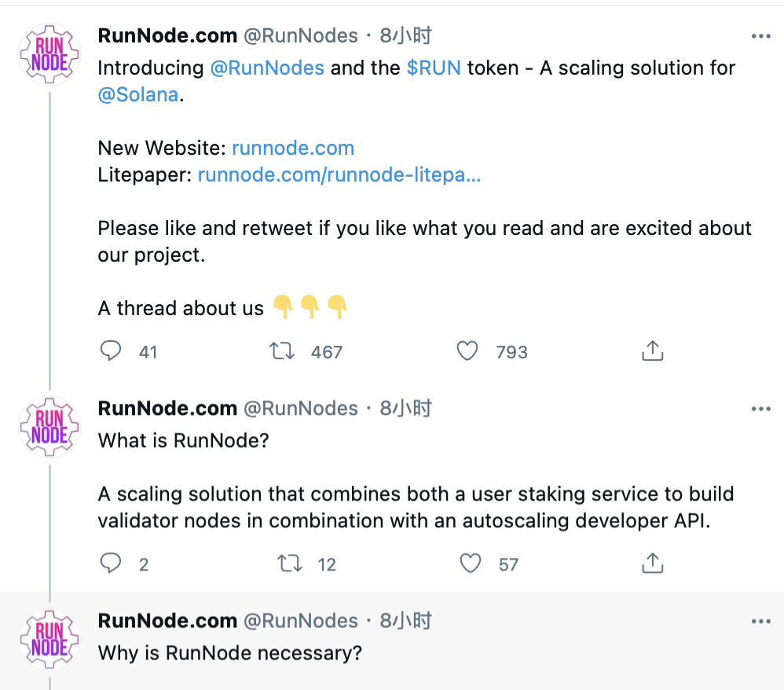Open more options on 'Why is RunNode necessary?' tweet
This screenshot has height=690, width=784.
point(761,622)
